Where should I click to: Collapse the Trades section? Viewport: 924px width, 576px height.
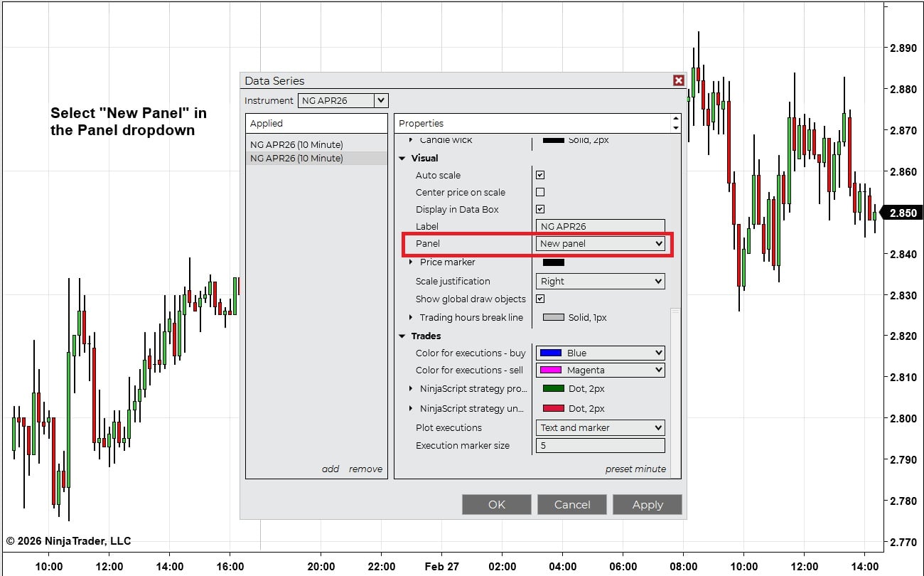[x=403, y=336]
